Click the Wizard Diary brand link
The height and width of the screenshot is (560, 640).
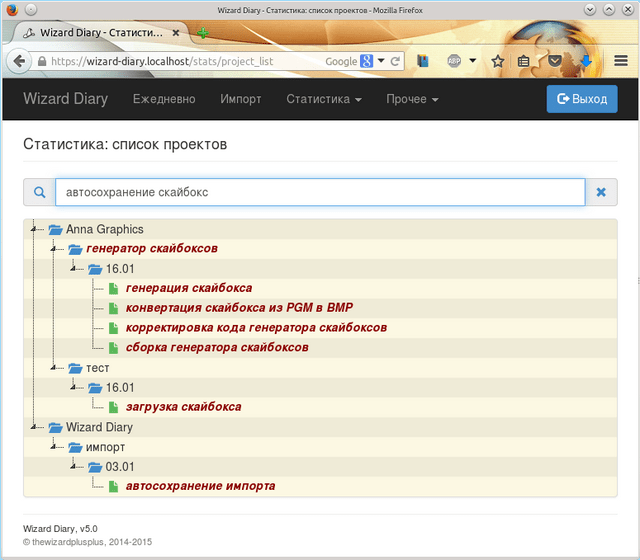click(x=65, y=99)
